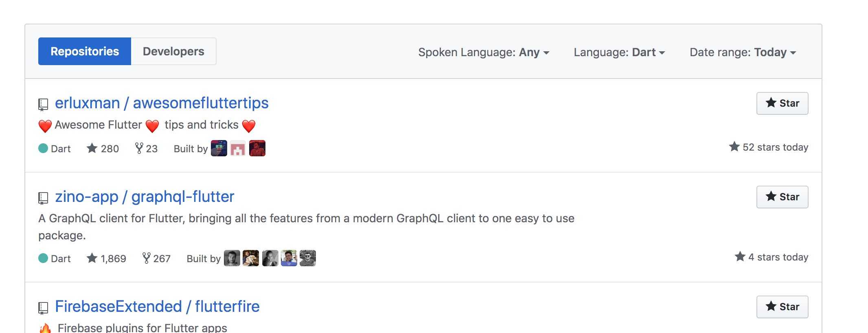Screen dimensions: 868x333
Task: Click second contributor avatar of awesomefluttertips
Action: (238, 148)
